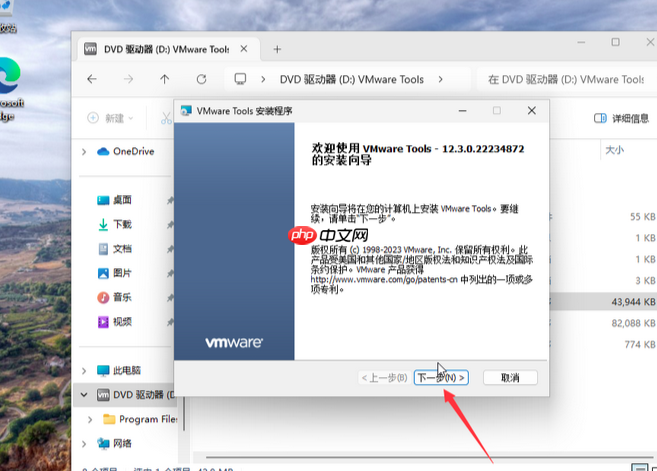Click the Next (下一步) button in installer

[x=441, y=378]
